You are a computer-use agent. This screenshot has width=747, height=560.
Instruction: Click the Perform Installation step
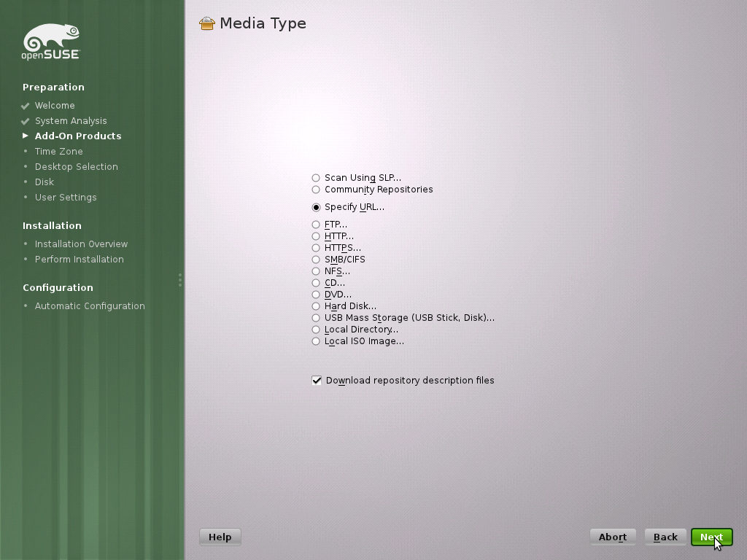[x=79, y=259]
